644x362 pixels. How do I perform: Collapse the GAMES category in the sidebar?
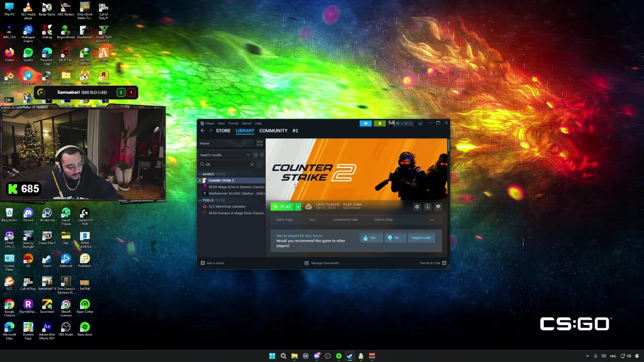click(200, 174)
